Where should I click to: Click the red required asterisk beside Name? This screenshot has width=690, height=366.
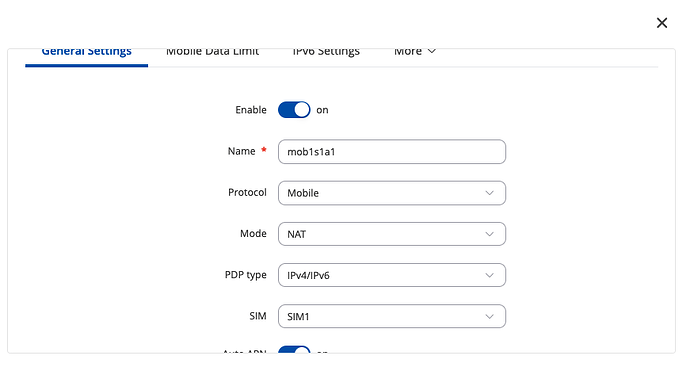point(264,150)
